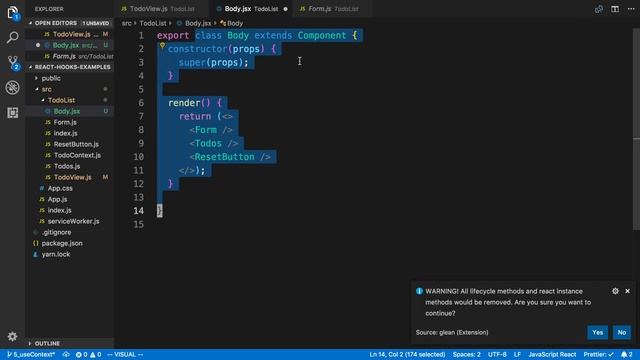Screen dimensions: 640x360
Task: Open the editor More Actions ellipsis
Action: 631,9
